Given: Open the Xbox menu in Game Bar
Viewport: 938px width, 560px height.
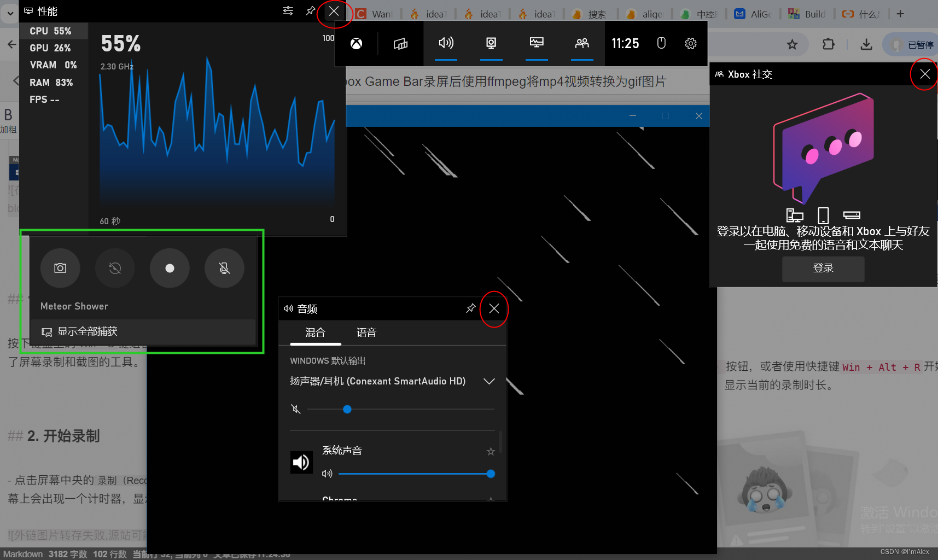Looking at the screenshot, I should coord(356,44).
